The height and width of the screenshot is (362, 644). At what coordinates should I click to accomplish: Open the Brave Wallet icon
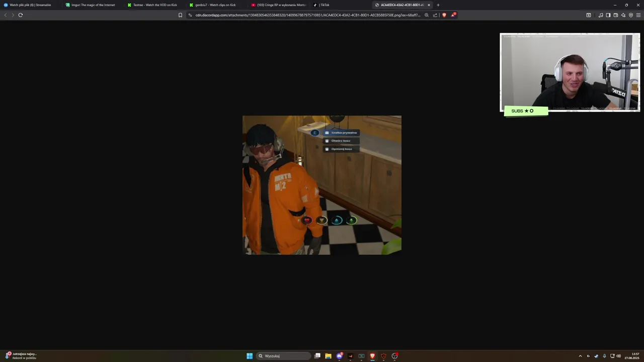(x=616, y=15)
